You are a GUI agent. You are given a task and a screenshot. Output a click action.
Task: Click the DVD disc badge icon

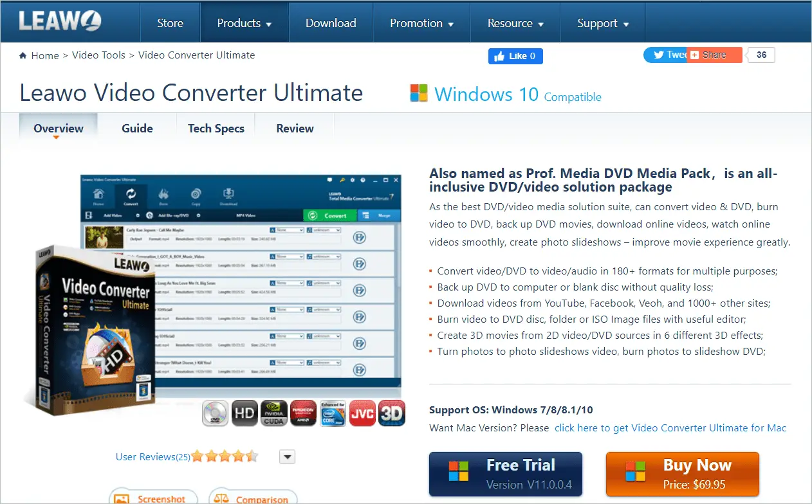tap(215, 413)
